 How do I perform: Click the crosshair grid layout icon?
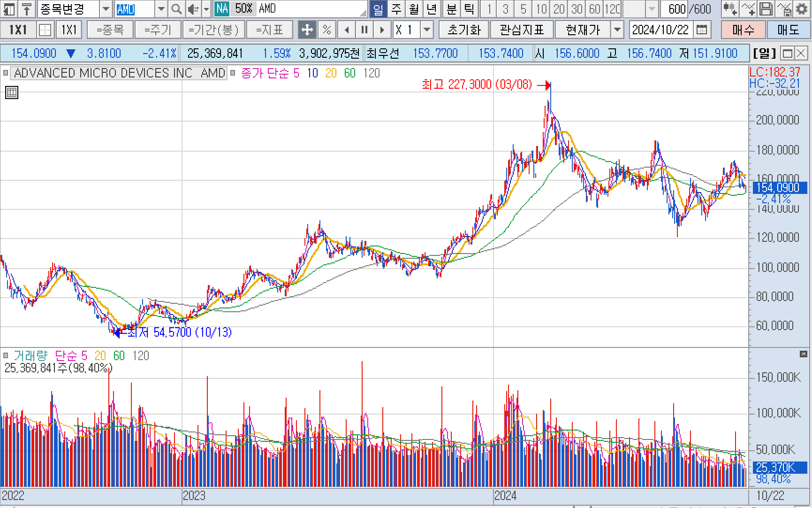tap(45, 30)
